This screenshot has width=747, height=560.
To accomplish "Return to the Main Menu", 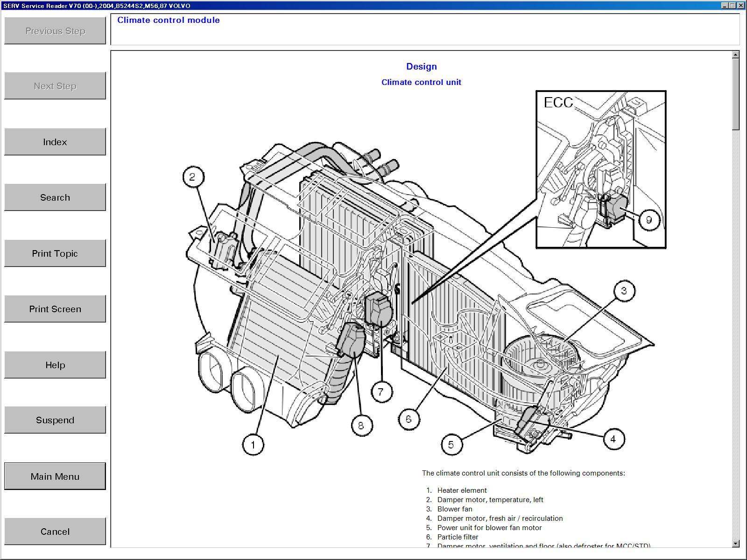I will point(55,476).
